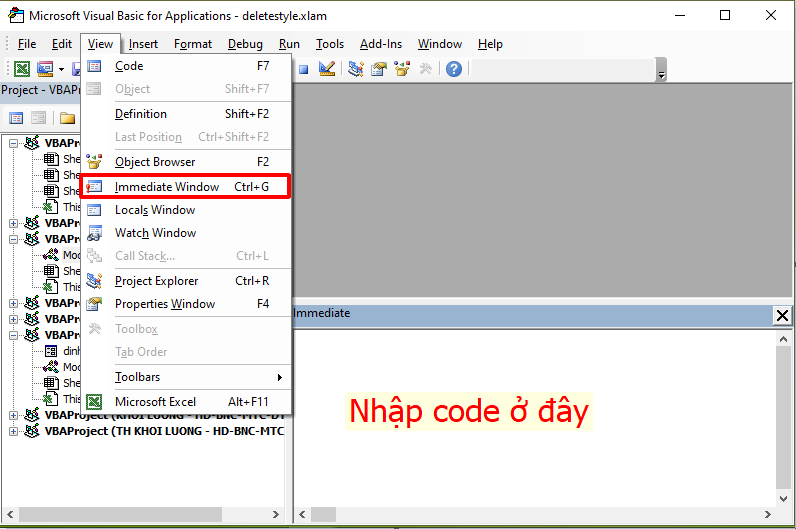Select Immediate Window menu entry
Viewport: 796px width, 529px height.
pos(186,187)
